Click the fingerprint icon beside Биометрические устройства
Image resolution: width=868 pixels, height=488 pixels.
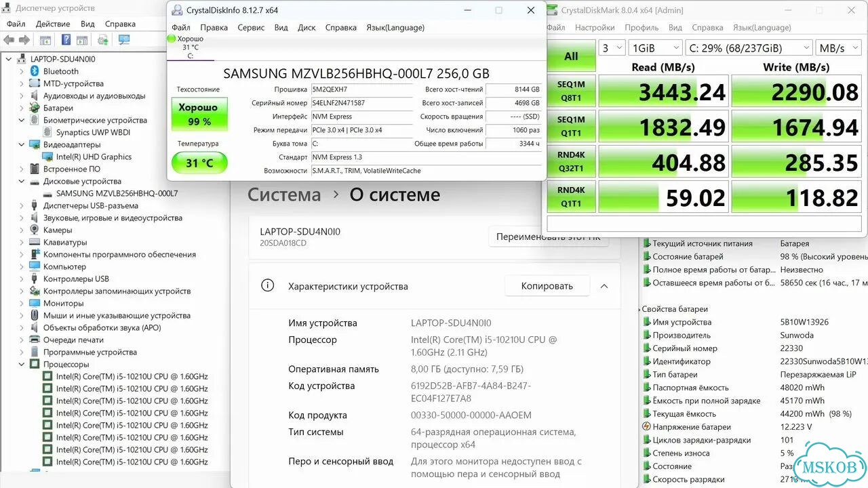35,120
